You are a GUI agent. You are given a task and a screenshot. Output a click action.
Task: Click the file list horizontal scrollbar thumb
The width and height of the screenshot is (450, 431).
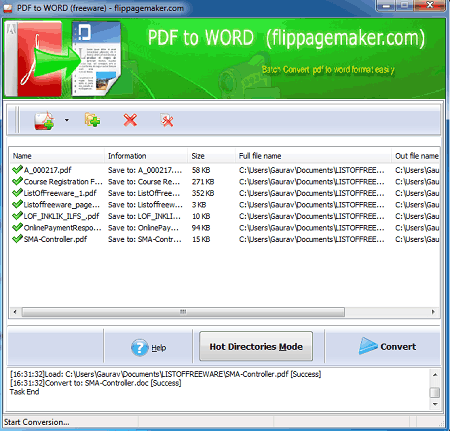coord(183,312)
